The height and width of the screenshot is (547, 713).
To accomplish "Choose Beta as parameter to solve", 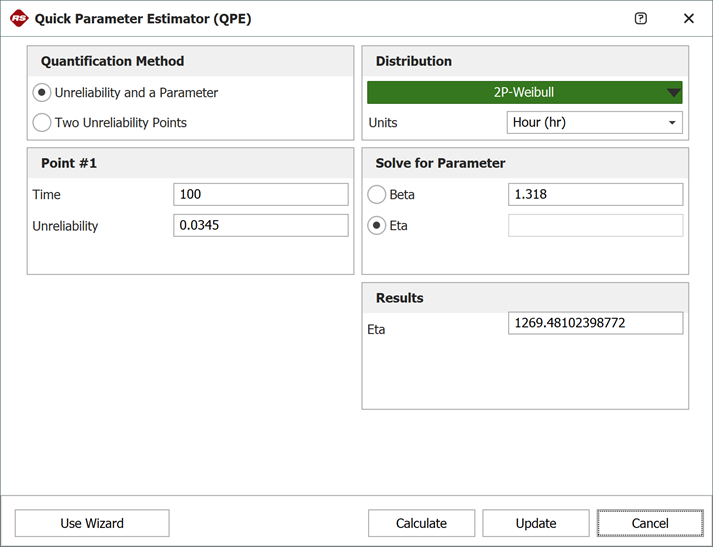I will (x=377, y=194).
